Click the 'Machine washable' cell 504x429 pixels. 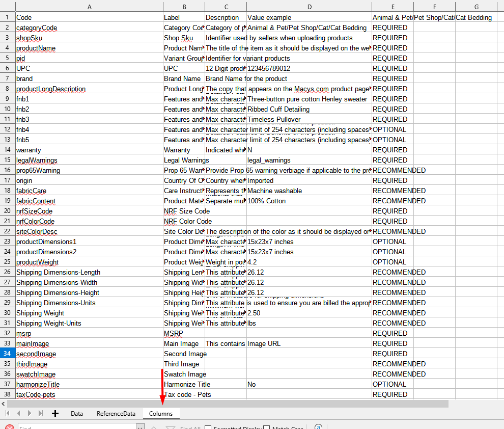pos(309,191)
